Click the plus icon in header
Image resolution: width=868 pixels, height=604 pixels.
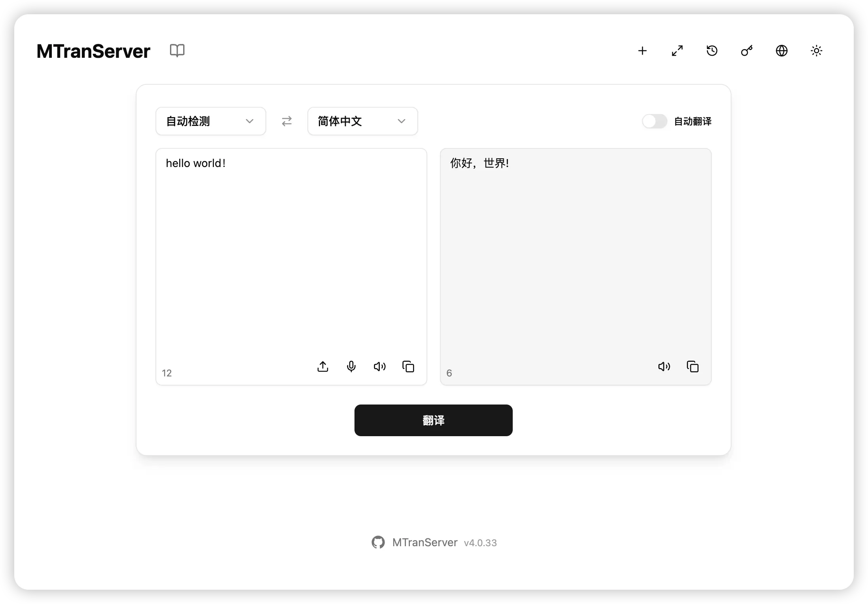pyautogui.click(x=642, y=51)
